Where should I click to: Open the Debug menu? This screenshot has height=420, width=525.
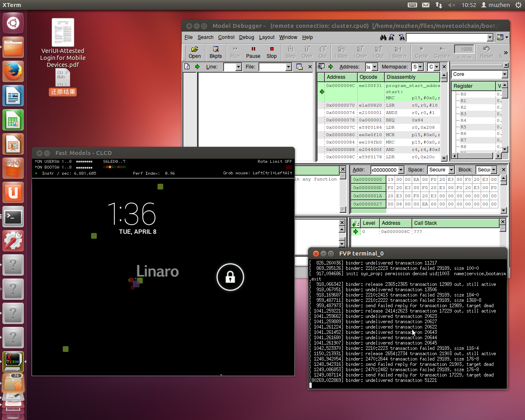(247, 37)
